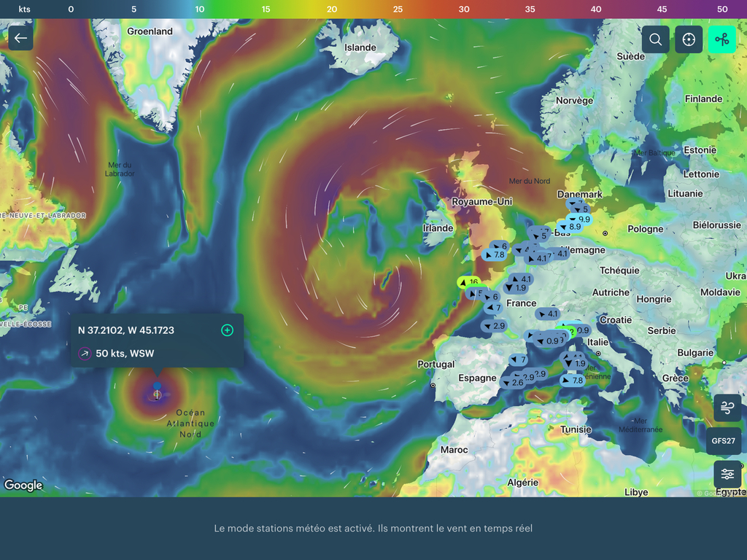
Task: Click the Suède map label
Action: pos(631,56)
